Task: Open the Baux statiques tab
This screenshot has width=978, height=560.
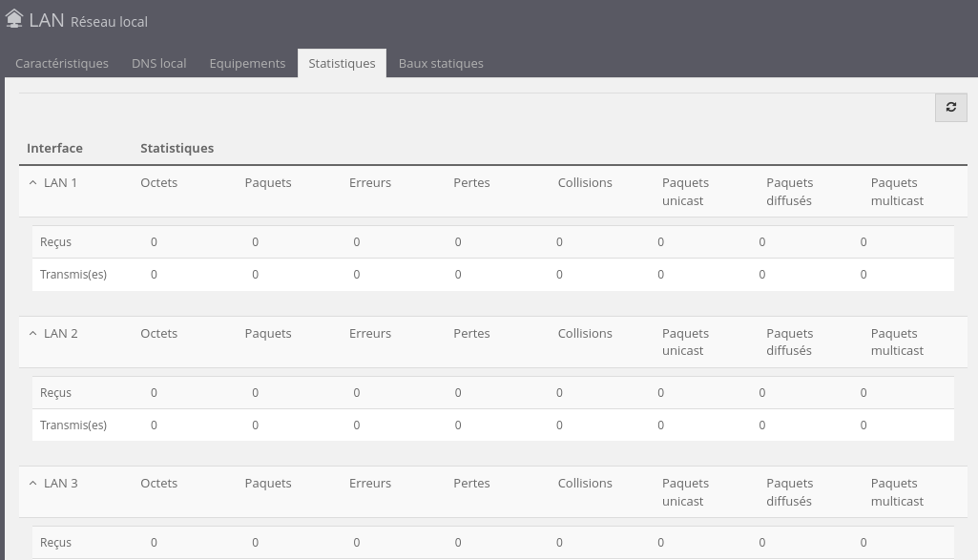Action: point(441,63)
